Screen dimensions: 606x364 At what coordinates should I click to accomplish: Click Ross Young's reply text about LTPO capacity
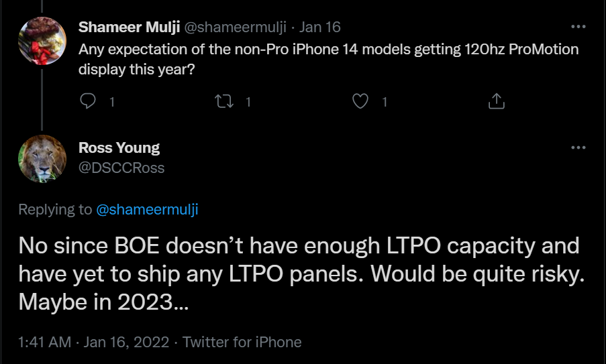(x=297, y=274)
